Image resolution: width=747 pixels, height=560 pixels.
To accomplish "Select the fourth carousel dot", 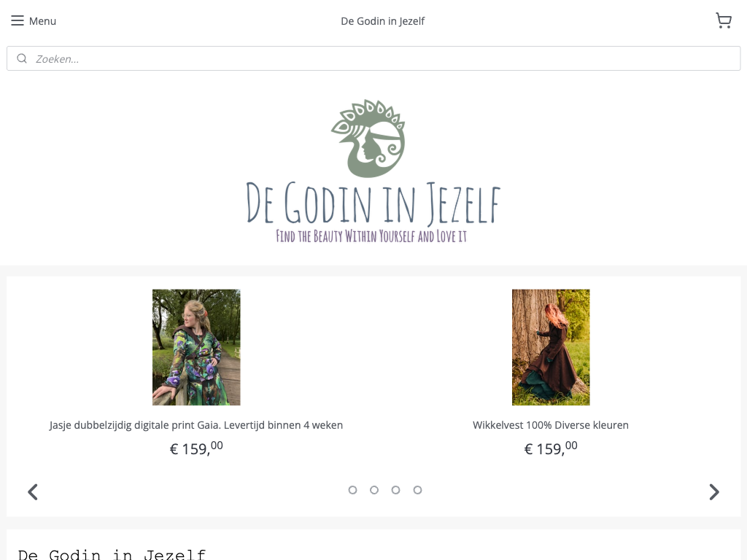I will (x=417, y=490).
